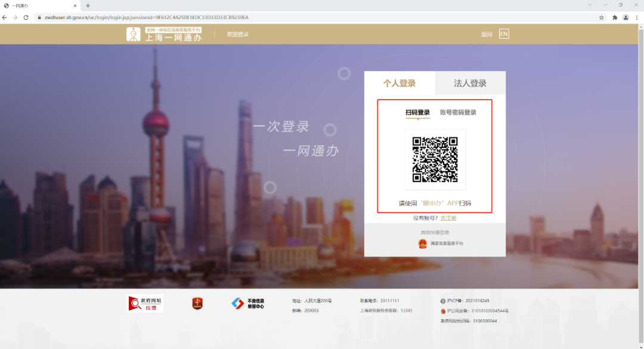Click the red government badge icon in footer
Image resolution: width=644 pixels, height=349 pixels.
(x=197, y=303)
